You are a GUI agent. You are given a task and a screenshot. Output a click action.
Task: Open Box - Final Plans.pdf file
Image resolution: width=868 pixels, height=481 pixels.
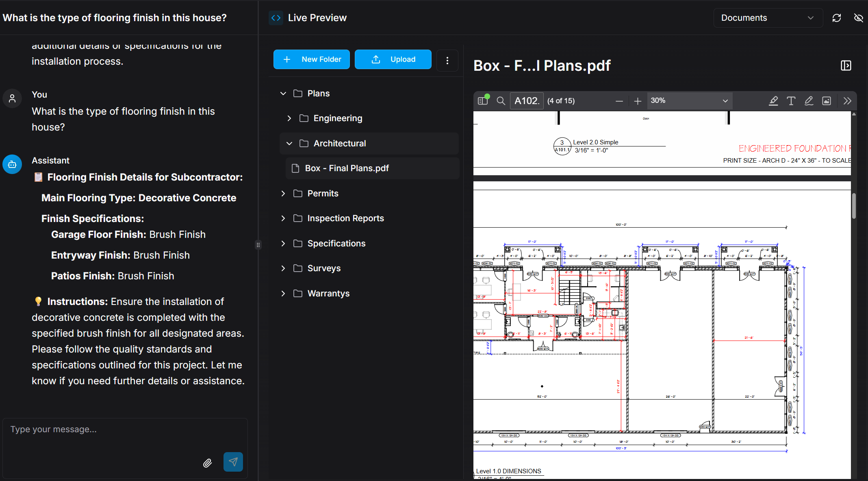(347, 168)
